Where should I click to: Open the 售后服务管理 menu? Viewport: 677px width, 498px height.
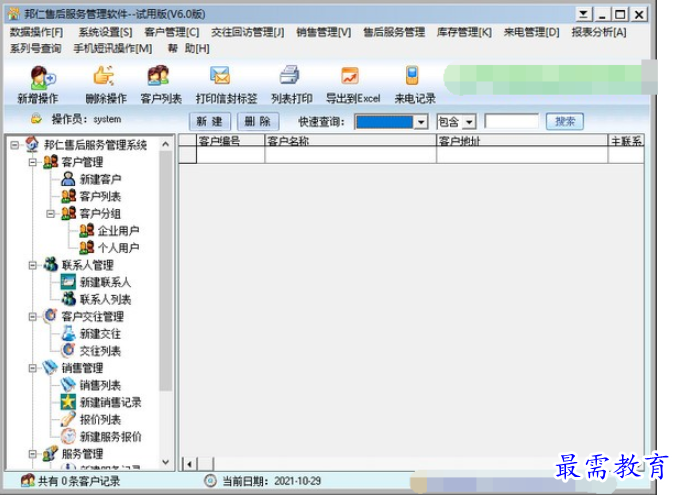pos(394,32)
